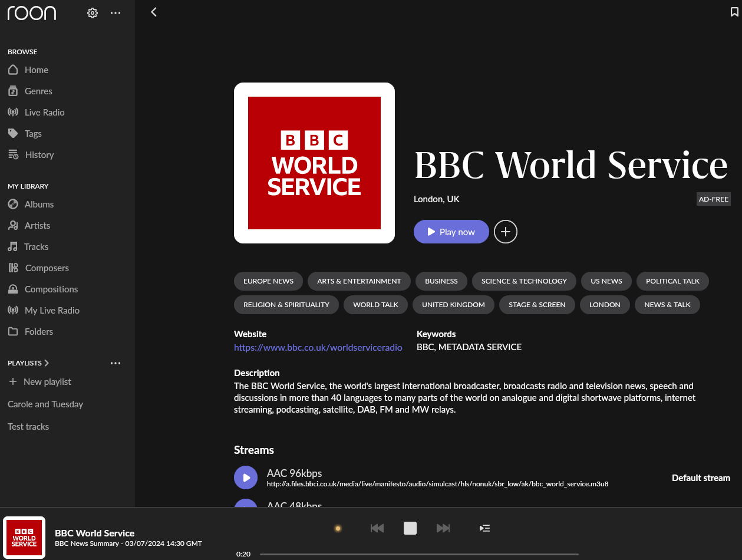Viewport: 742px width, 560px height.
Task: Click the AAC 96kbps stream URL text
Action: click(x=437, y=484)
